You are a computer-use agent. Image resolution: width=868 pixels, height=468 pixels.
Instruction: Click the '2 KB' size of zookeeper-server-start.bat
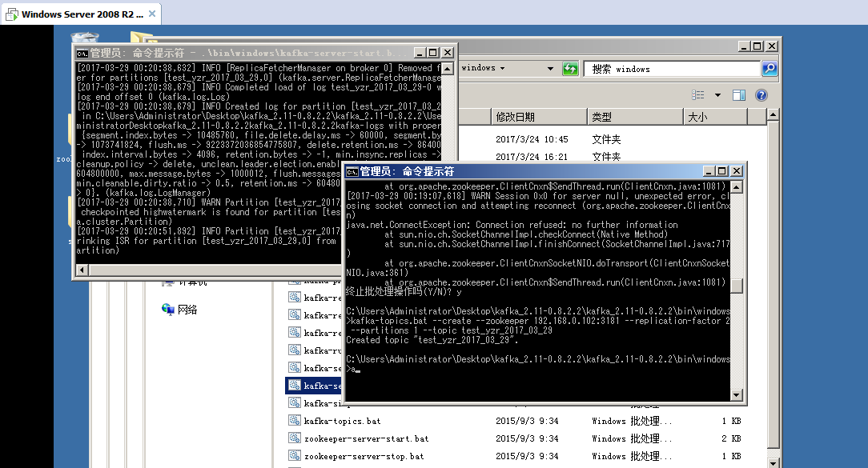coord(731,438)
